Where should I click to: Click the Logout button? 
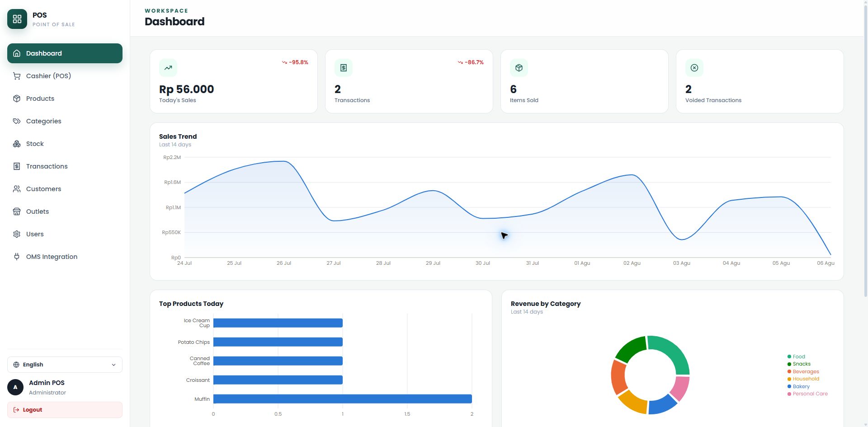65,410
